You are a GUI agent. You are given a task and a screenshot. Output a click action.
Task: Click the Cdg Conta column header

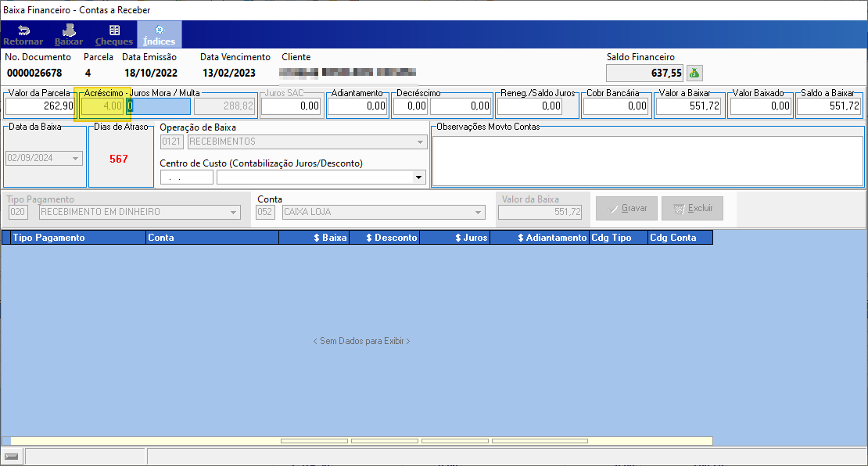(x=680, y=238)
